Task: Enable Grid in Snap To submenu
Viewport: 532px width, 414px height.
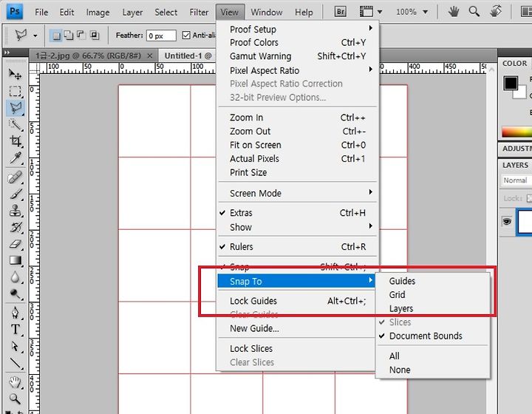Action: (433, 294)
